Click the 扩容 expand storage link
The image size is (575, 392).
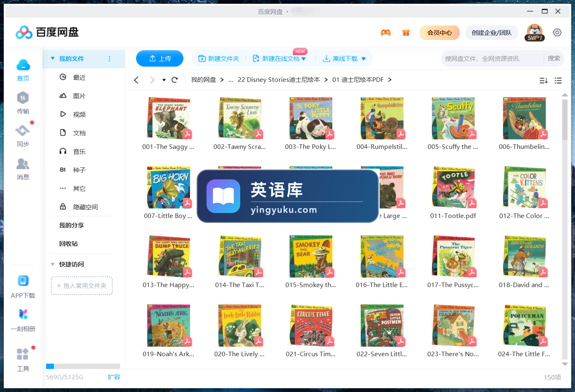114,377
